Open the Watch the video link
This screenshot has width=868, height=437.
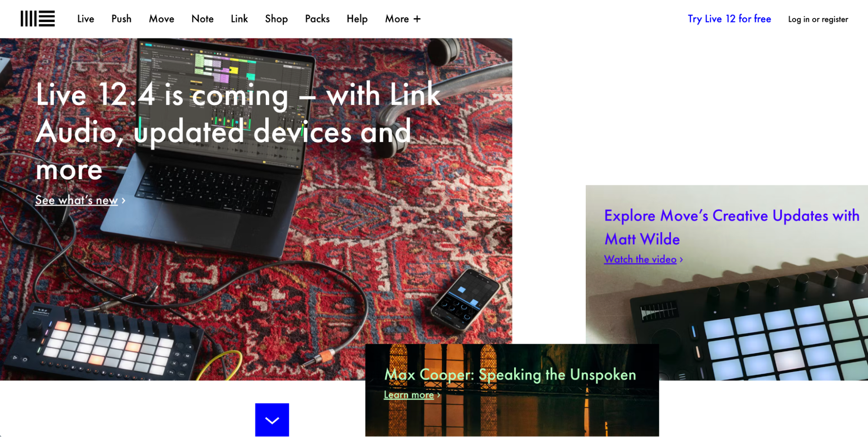click(x=640, y=260)
